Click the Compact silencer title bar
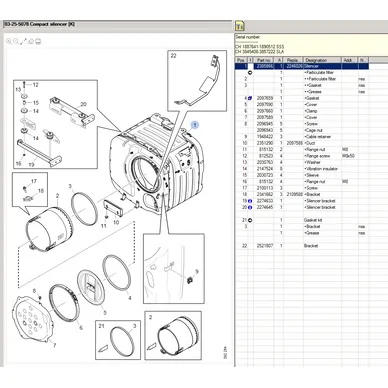 click(x=117, y=24)
